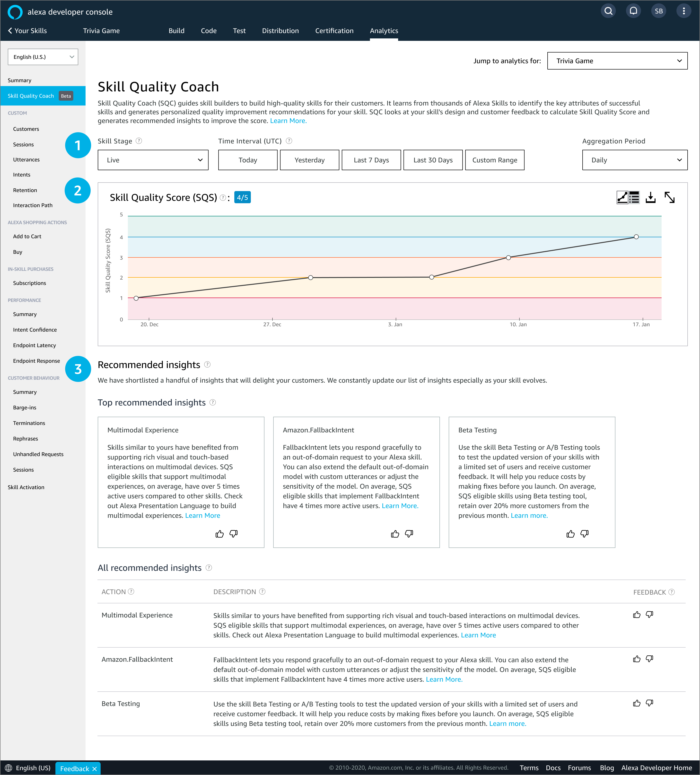Open the Skill Stage Live dropdown
Viewport: 700px width, 775px height.
point(153,160)
